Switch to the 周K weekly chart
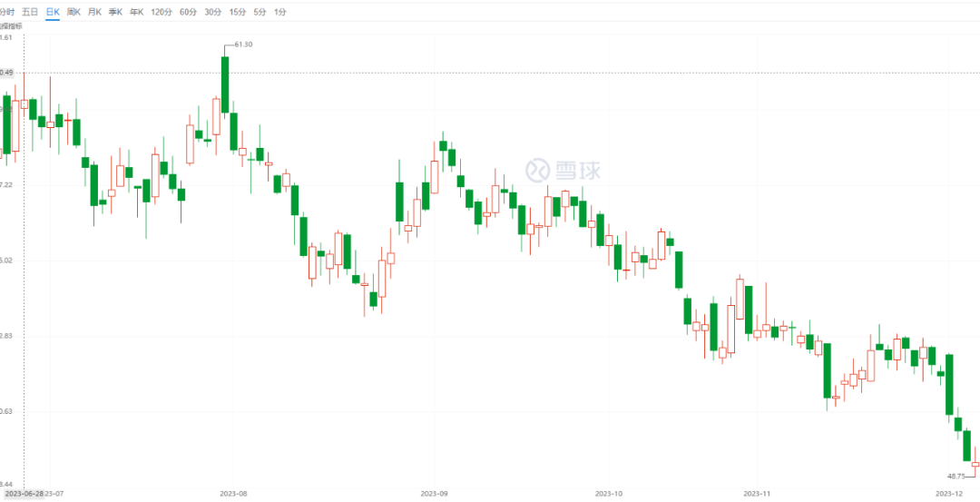980x502 pixels. pyautogui.click(x=73, y=12)
